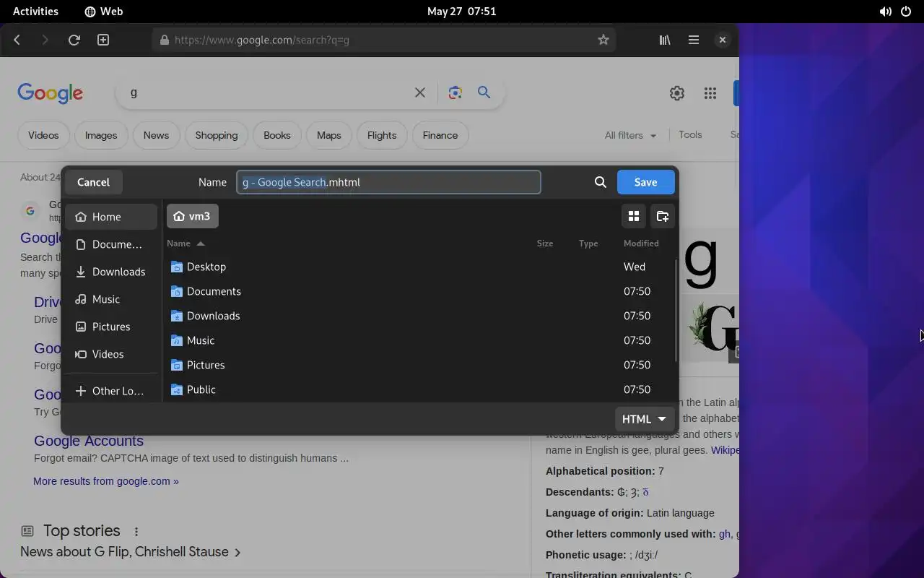Select the Music folder in file list
924x578 pixels.
click(419, 340)
